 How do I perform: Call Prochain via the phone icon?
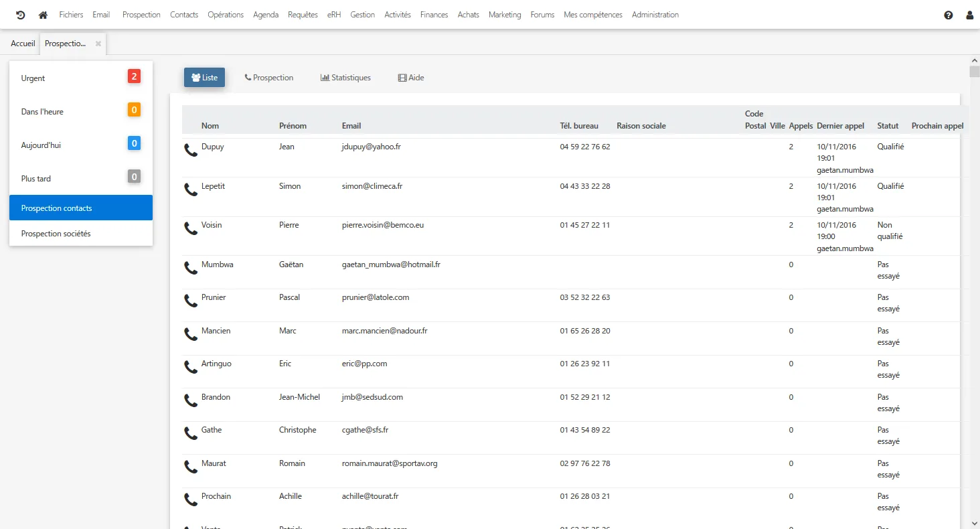click(x=191, y=500)
